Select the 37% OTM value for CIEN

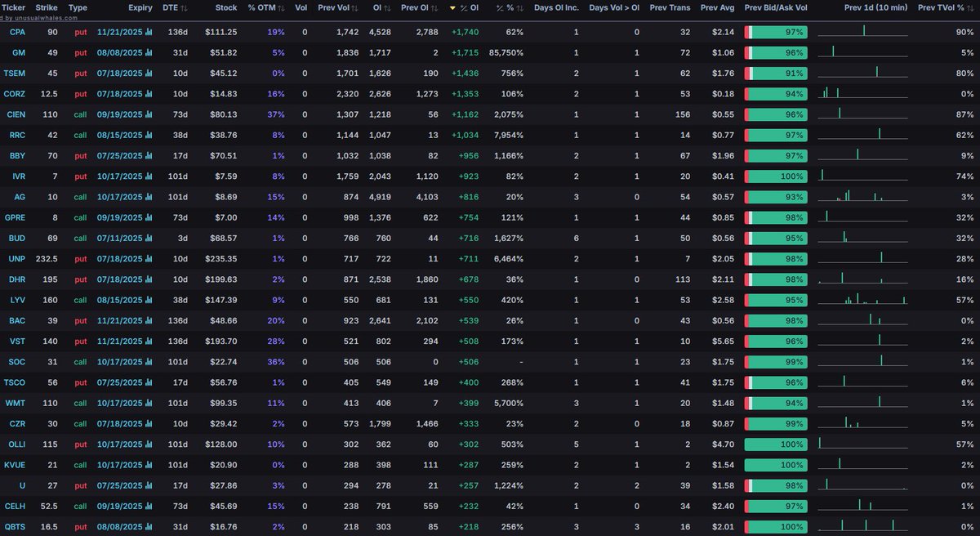click(277, 114)
